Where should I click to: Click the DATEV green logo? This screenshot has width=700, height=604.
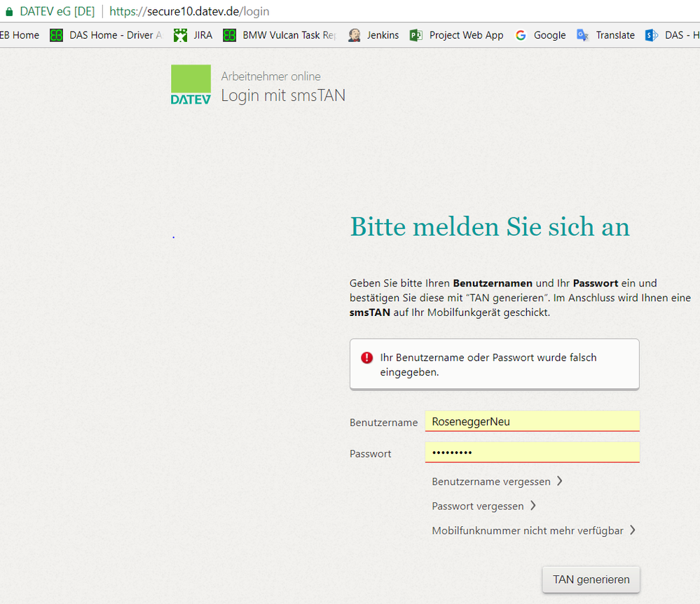191,85
